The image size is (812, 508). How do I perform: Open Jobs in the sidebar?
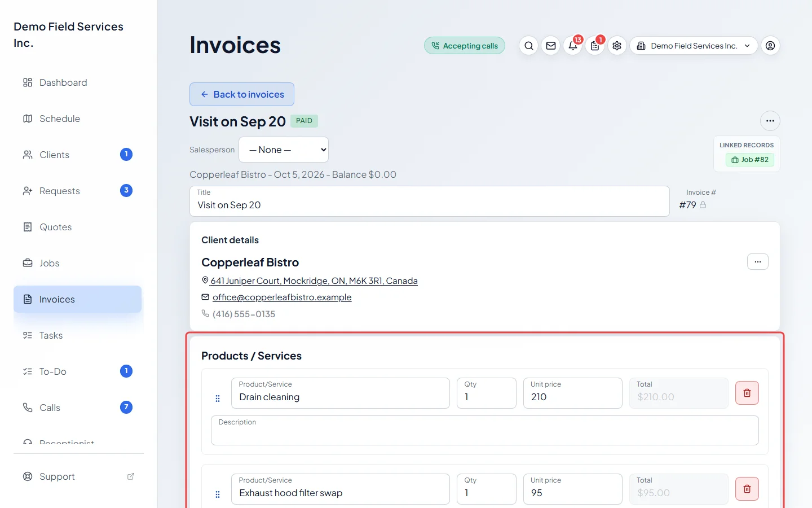point(78,263)
